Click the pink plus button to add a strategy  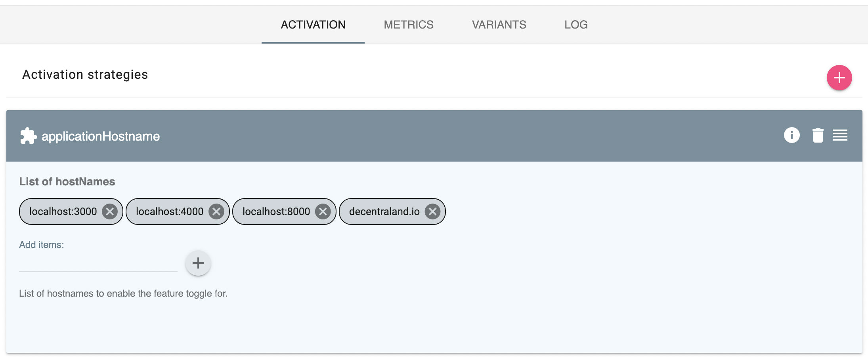(x=839, y=78)
